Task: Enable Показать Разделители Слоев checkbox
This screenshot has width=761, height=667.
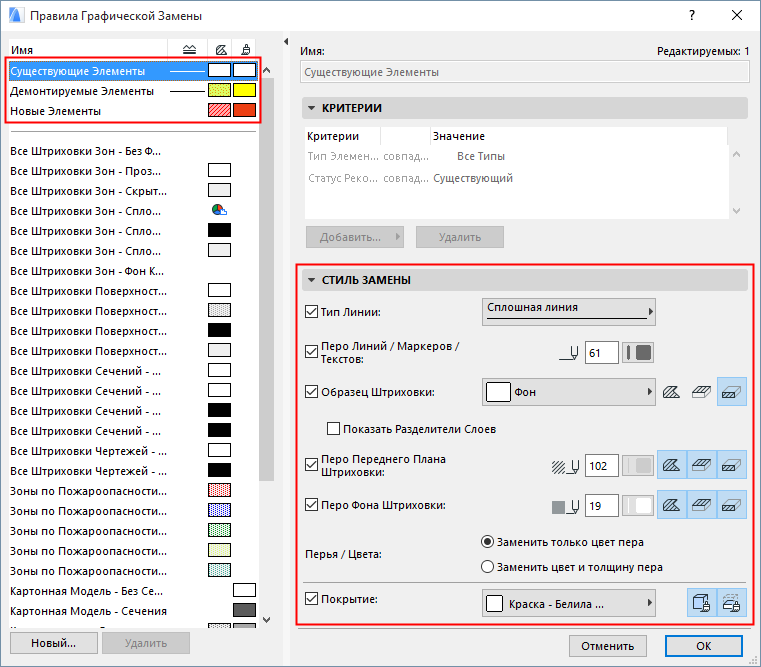Action: (x=333, y=429)
